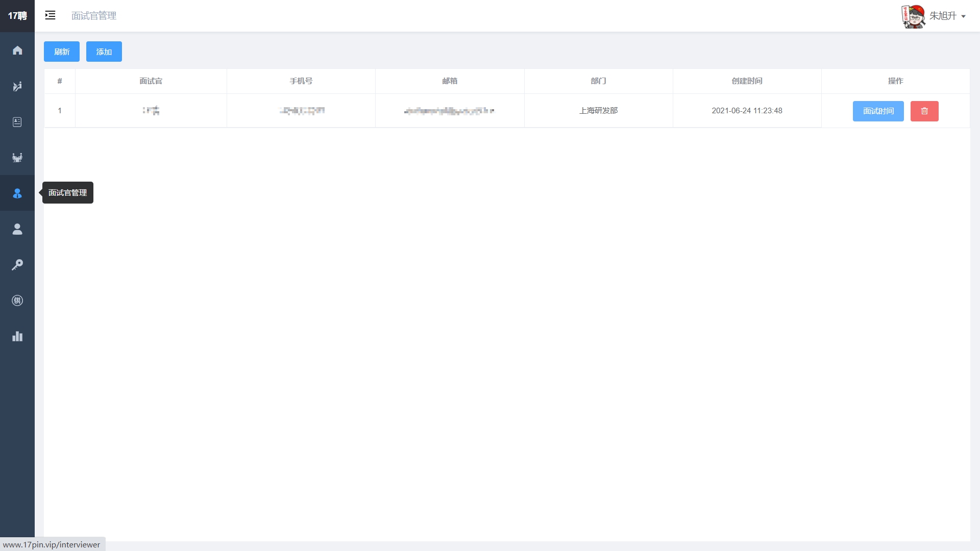Delete interviewer with red trash button
This screenshot has width=980, height=551.
pos(924,111)
